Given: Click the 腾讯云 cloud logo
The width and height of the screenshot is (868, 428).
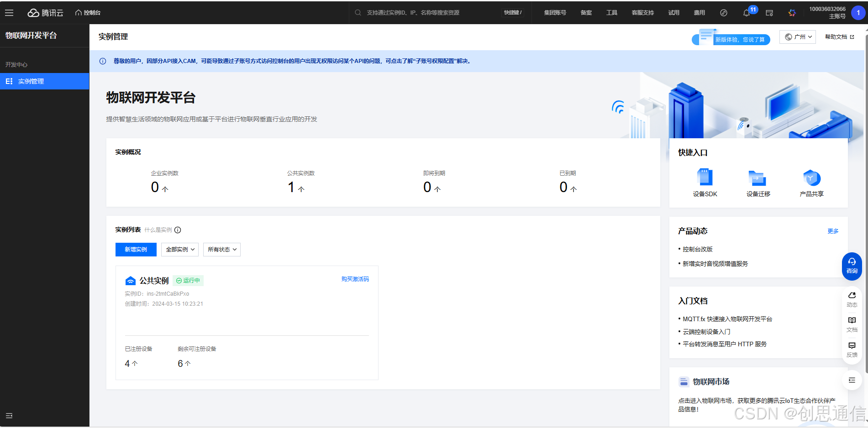Looking at the screenshot, I should 45,13.
